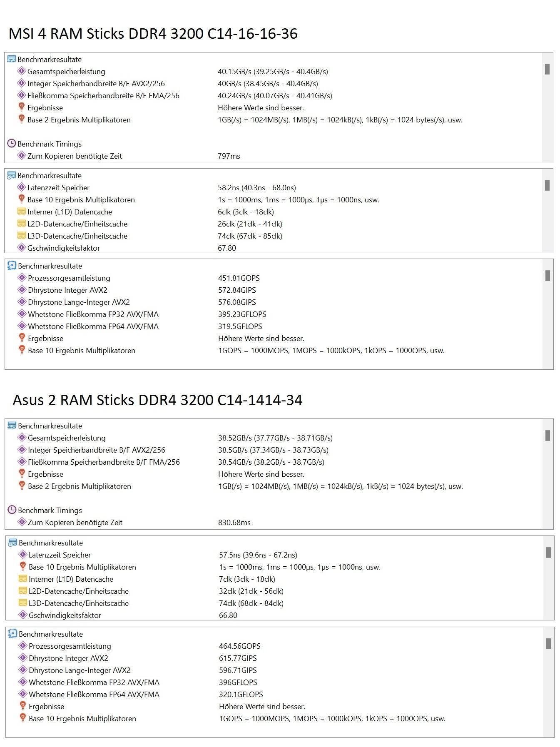Click the scrollbar thumb of the MSI 40.15GB/s bandwidth panel
The image size is (560, 747).
point(547,69)
